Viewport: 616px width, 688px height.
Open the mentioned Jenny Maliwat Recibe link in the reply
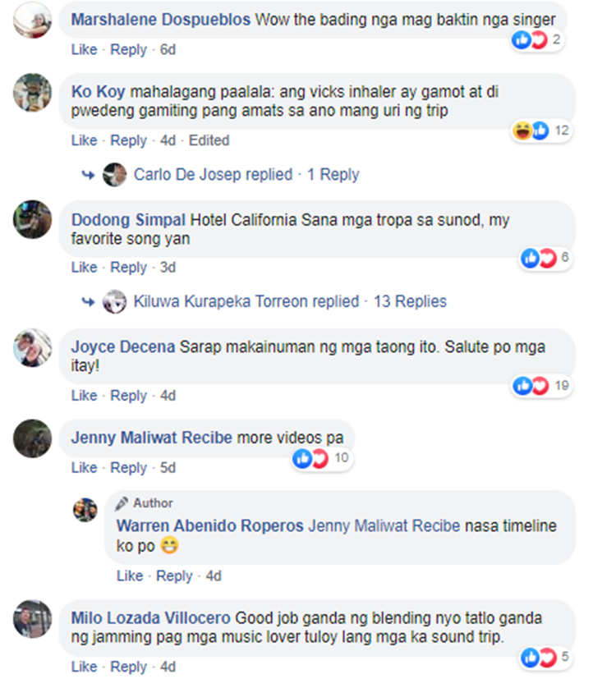pyautogui.click(x=384, y=525)
